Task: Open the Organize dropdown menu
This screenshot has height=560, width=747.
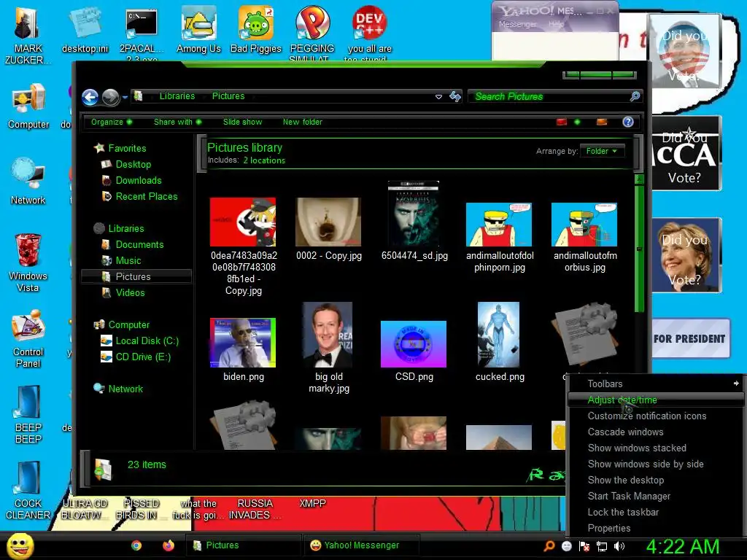Action: [112, 122]
